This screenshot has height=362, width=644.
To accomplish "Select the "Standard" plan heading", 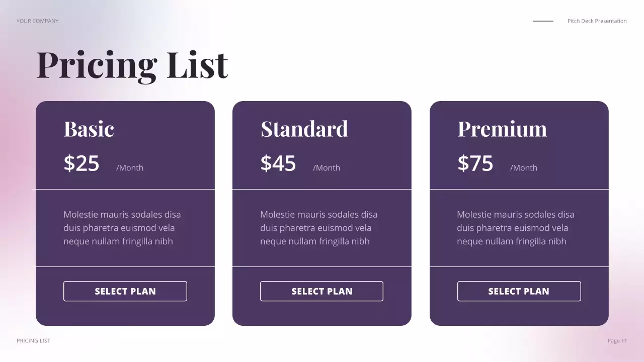I will pos(304,129).
